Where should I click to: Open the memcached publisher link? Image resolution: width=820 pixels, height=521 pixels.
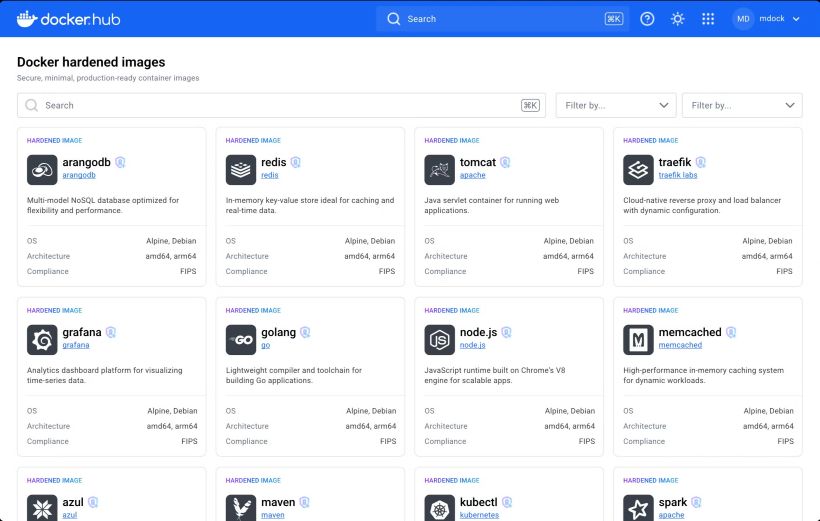pos(680,345)
